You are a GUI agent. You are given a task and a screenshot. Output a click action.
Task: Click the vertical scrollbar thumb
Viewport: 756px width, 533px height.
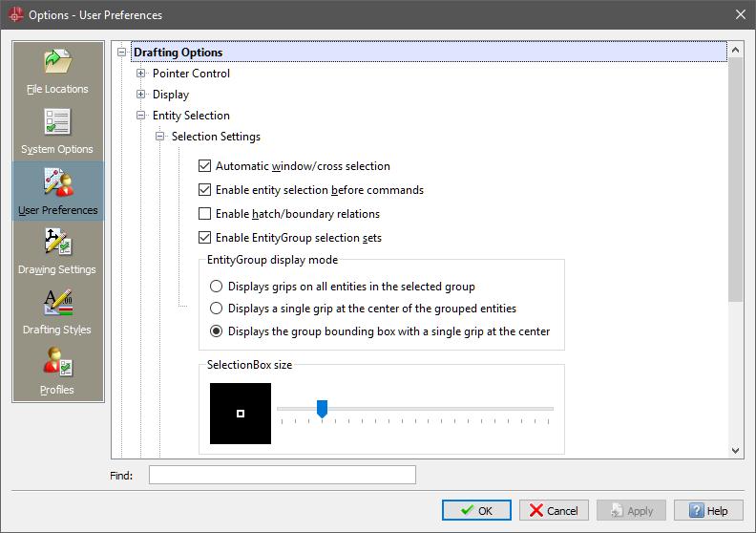point(735,180)
